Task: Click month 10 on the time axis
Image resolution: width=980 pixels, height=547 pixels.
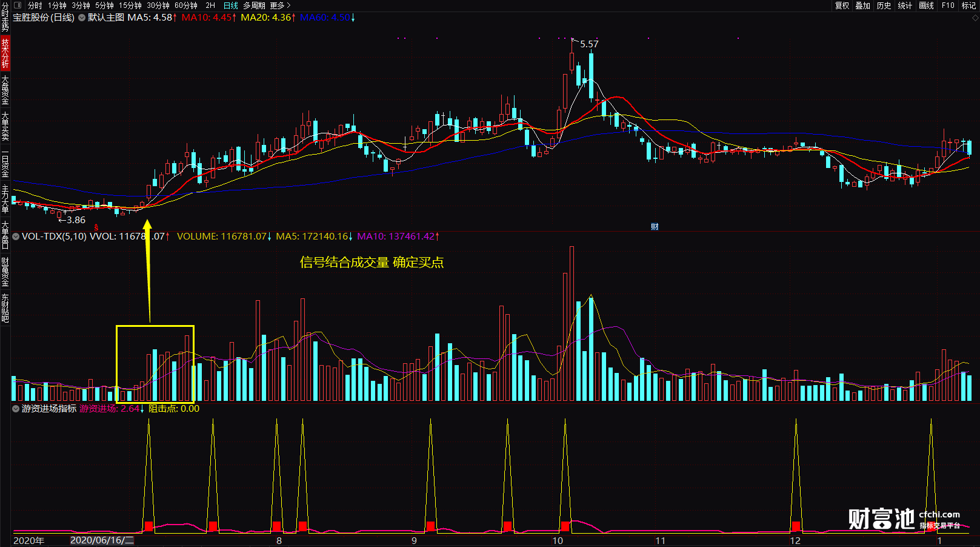Action: tap(557, 540)
